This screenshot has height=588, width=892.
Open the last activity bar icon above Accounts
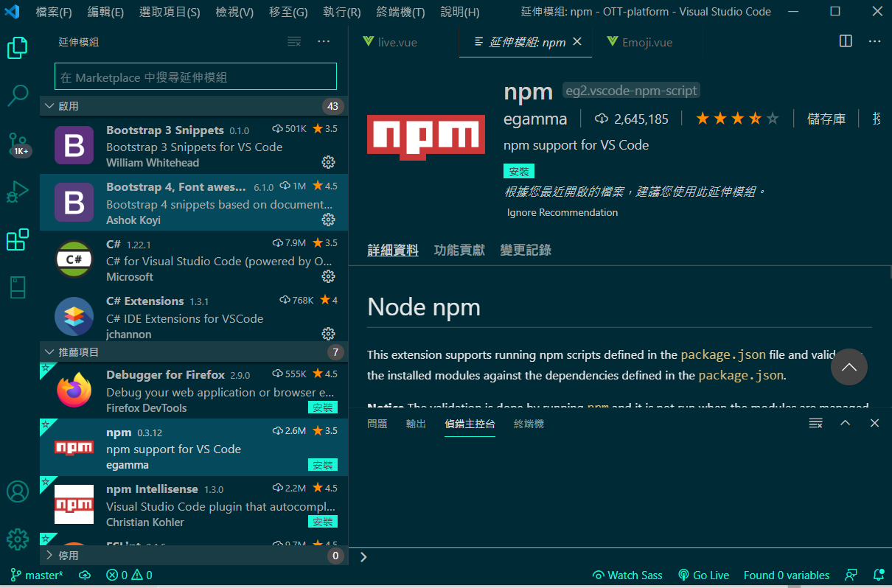[18, 287]
